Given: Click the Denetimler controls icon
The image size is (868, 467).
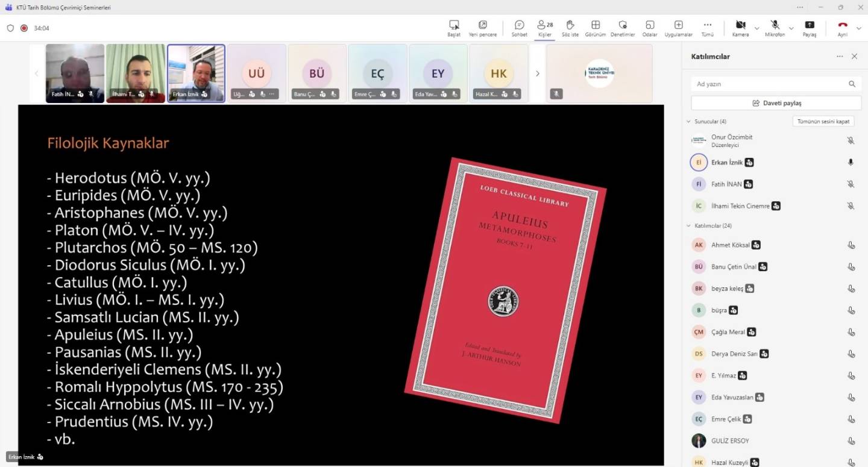Looking at the screenshot, I should tap(623, 28).
